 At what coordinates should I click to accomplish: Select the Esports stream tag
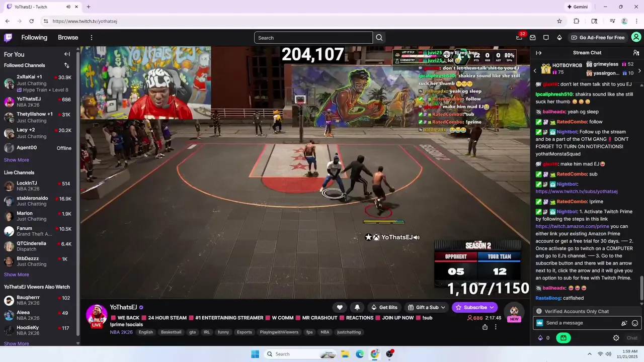tap(245, 332)
